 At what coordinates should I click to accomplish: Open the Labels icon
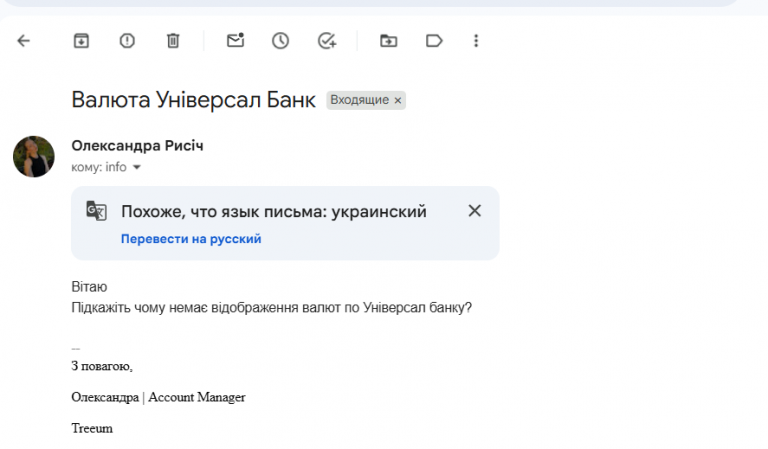pyautogui.click(x=434, y=41)
